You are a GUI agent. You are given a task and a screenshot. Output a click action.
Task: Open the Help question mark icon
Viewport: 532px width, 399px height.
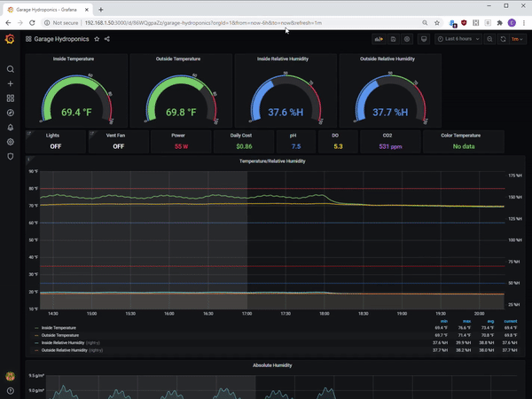11,391
